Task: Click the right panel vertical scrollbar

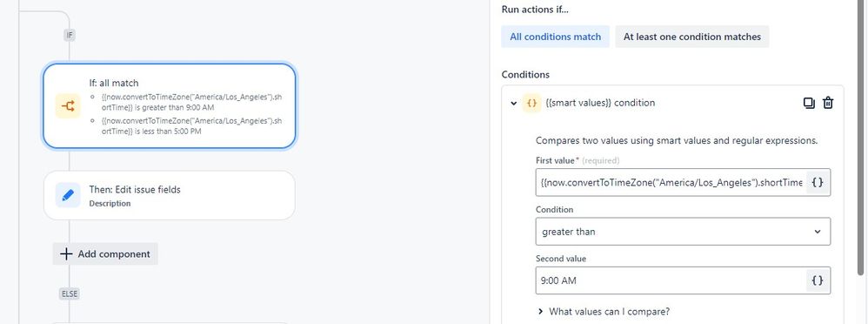Action: click(859, 137)
